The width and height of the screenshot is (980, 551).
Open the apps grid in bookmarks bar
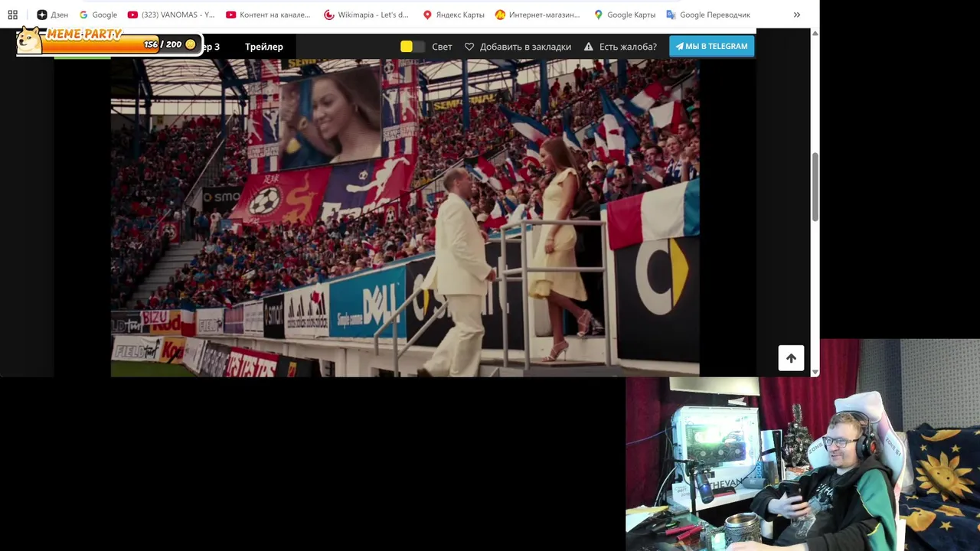[x=12, y=15]
